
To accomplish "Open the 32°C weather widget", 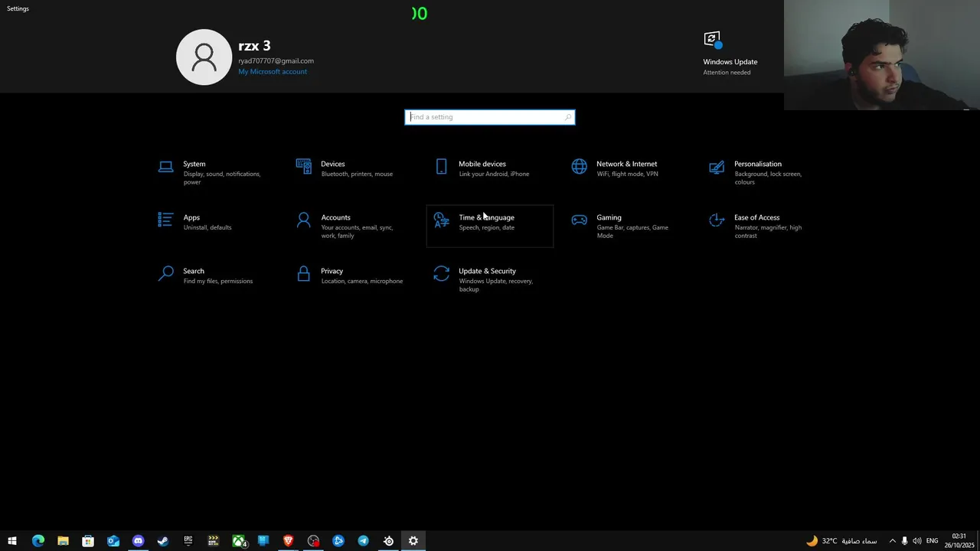I will 841,541.
